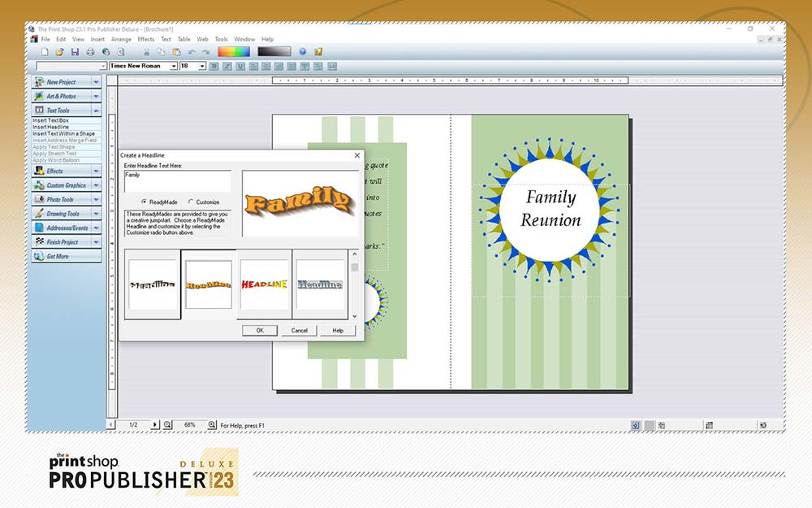Click the globe web toolbar icon

click(106, 52)
